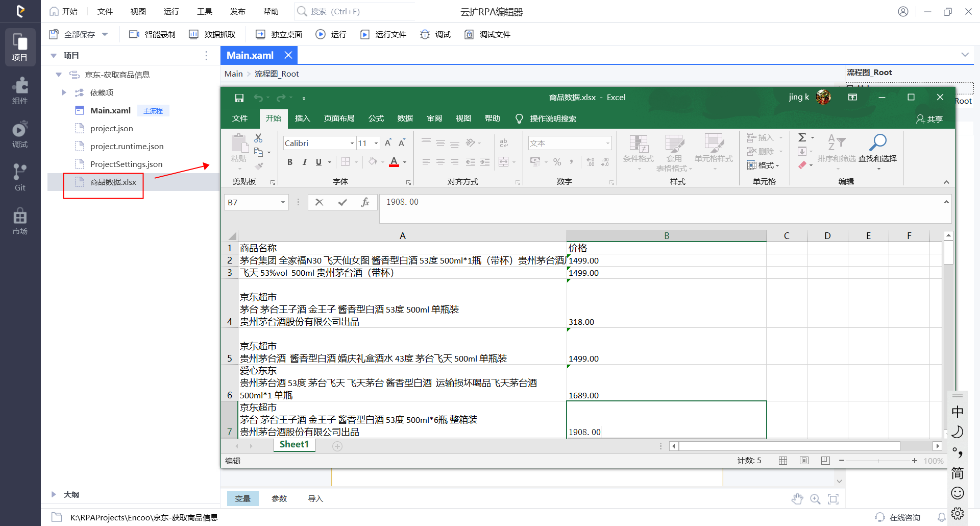Image resolution: width=980 pixels, height=526 pixels.
Task: Click the 独立桌面 toolbar button
Action: [x=279, y=34]
